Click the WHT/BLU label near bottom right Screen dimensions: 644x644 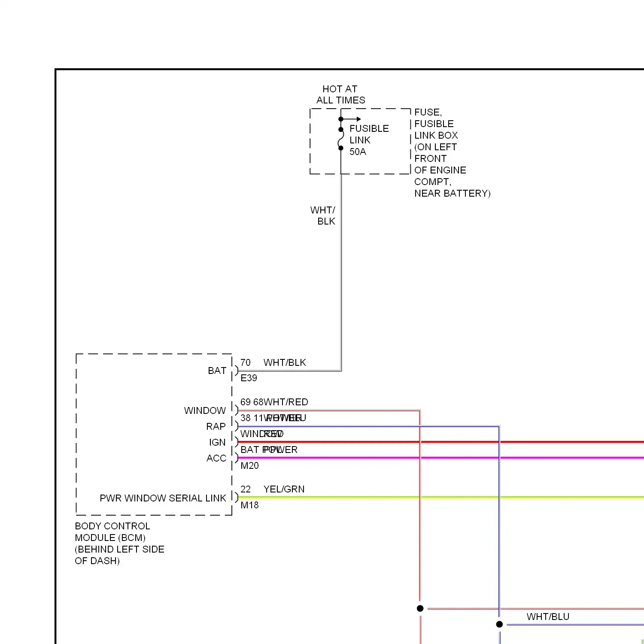(x=548, y=617)
